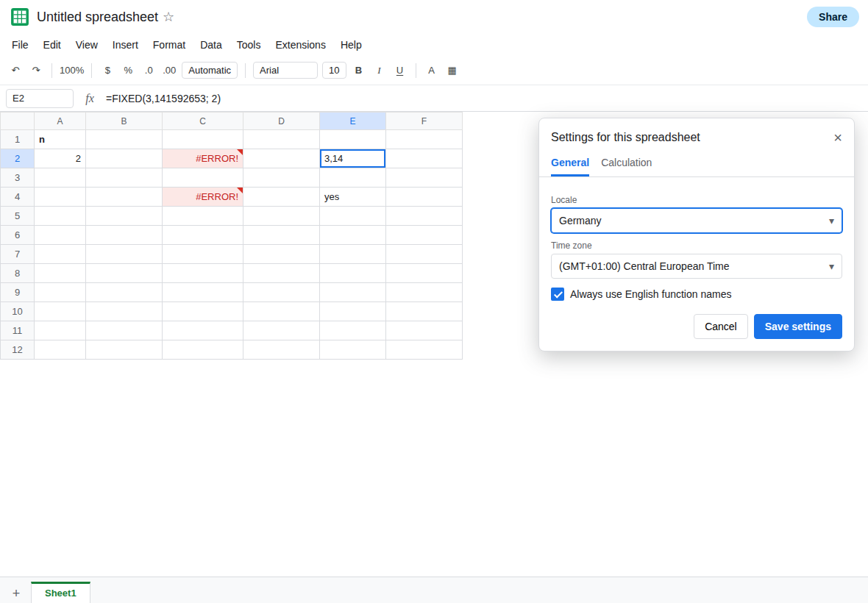Open the Help menu
This screenshot has width=868, height=603.
click(x=351, y=45)
